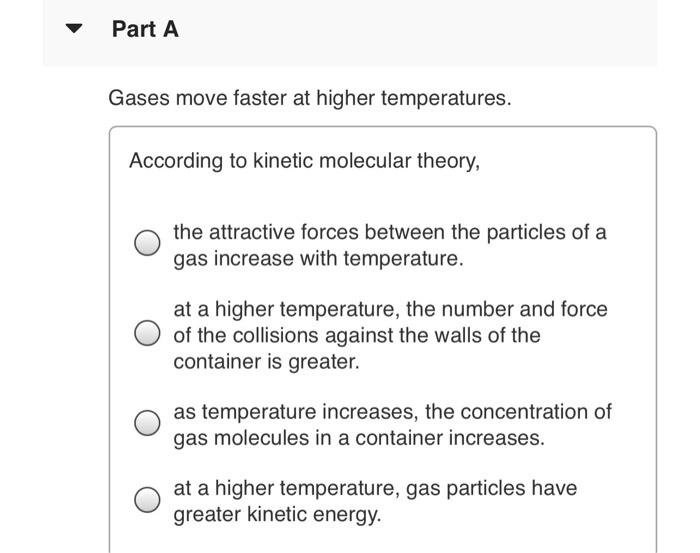Collapse the Part A section triangle
This screenshot has width=700, height=553.
click(74, 29)
